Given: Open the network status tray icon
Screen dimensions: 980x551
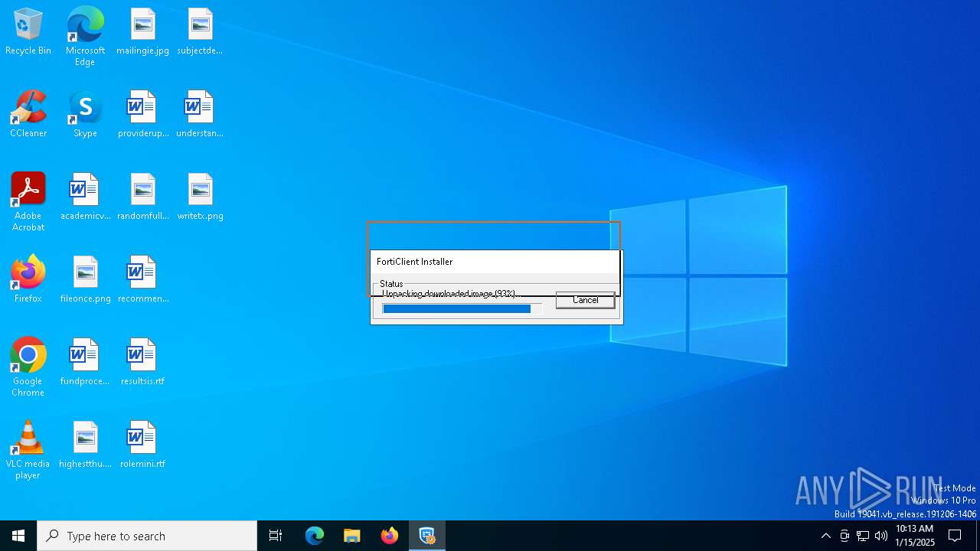Looking at the screenshot, I should tap(863, 536).
